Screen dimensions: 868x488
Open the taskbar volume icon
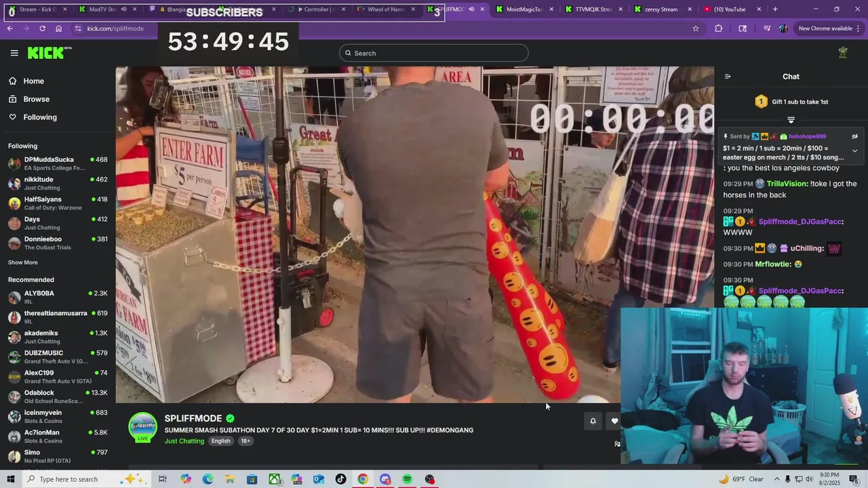(810, 479)
